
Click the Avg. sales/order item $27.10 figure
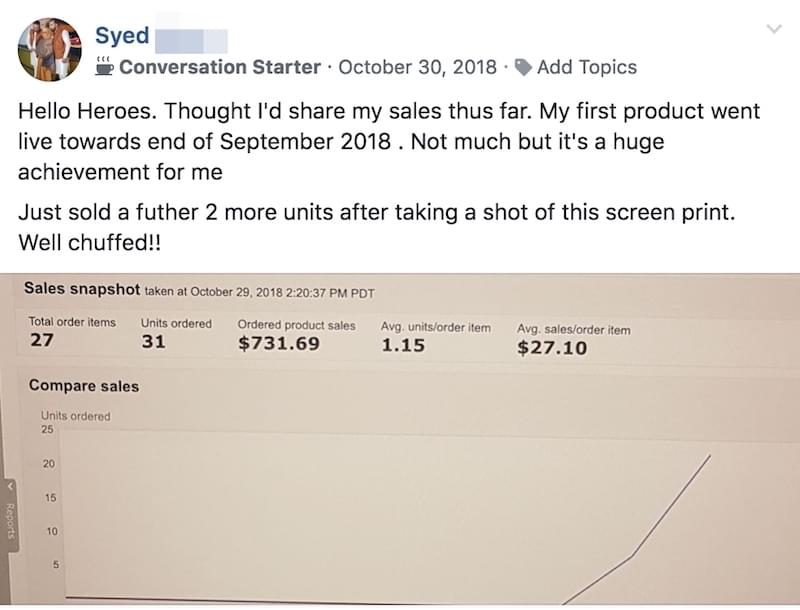click(x=552, y=348)
